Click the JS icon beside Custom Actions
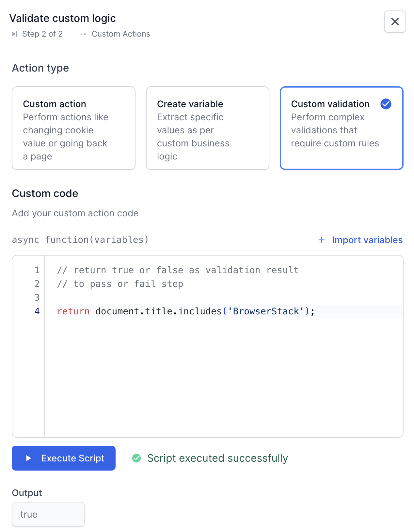This screenshot has height=532, width=414. 84,34
